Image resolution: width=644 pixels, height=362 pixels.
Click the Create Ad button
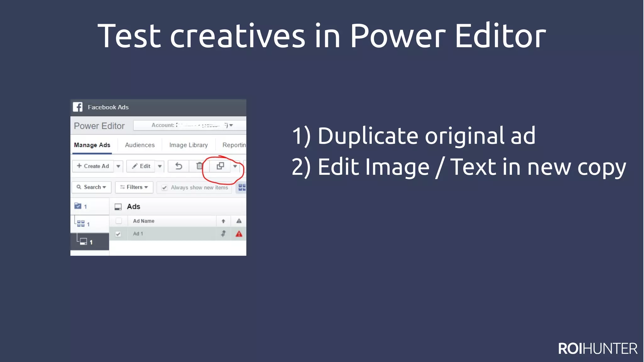pos(93,166)
